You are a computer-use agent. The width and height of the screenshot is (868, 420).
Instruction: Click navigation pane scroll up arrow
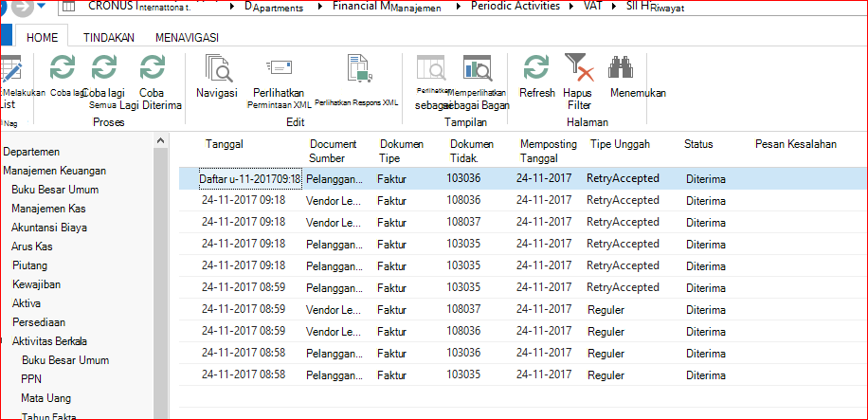pos(160,140)
